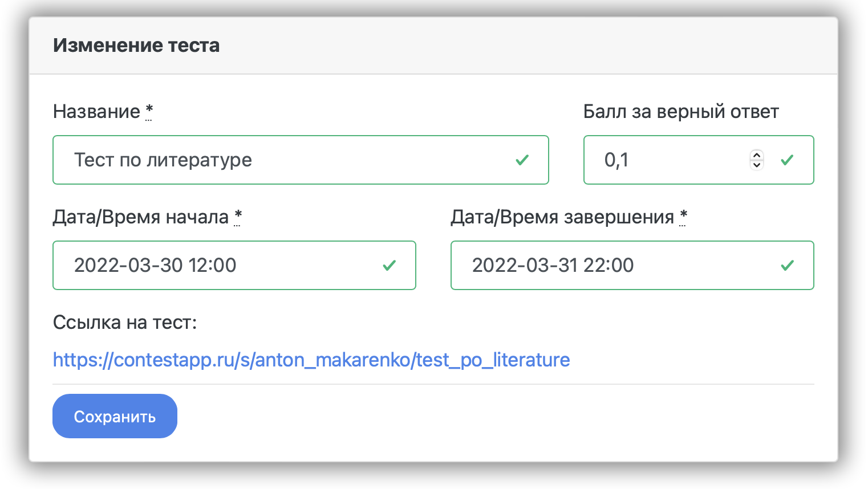868x489 pixels.
Task: Click the required asterisk next to Название
Action: (x=149, y=111)
